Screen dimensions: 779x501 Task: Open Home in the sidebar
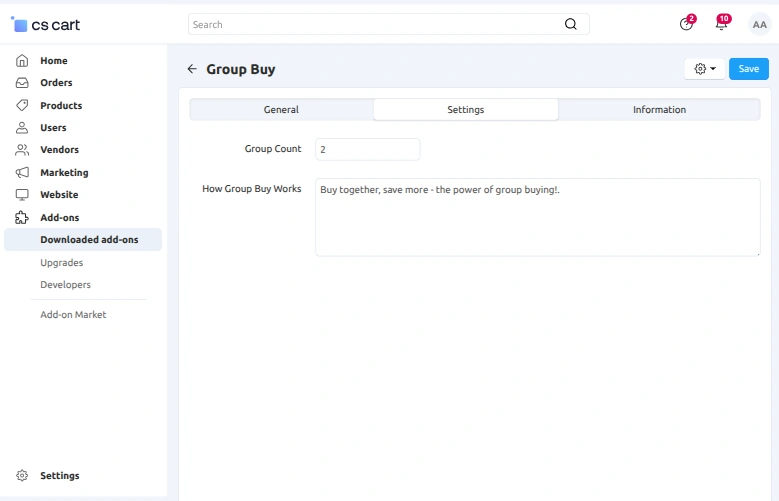click(54, 61)
